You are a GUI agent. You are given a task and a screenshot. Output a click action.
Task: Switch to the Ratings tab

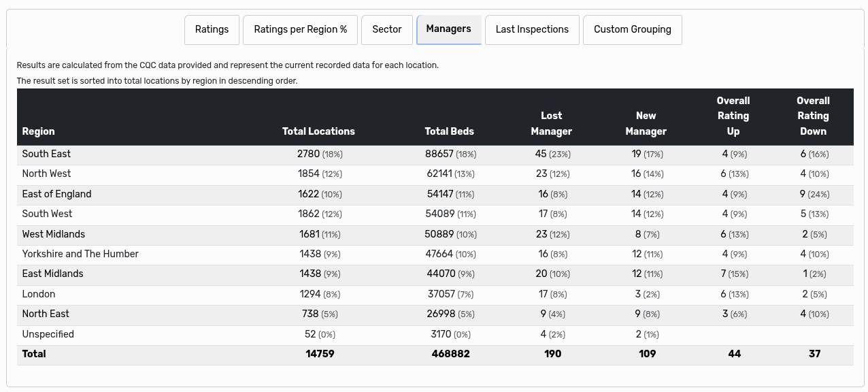(212, 30)
